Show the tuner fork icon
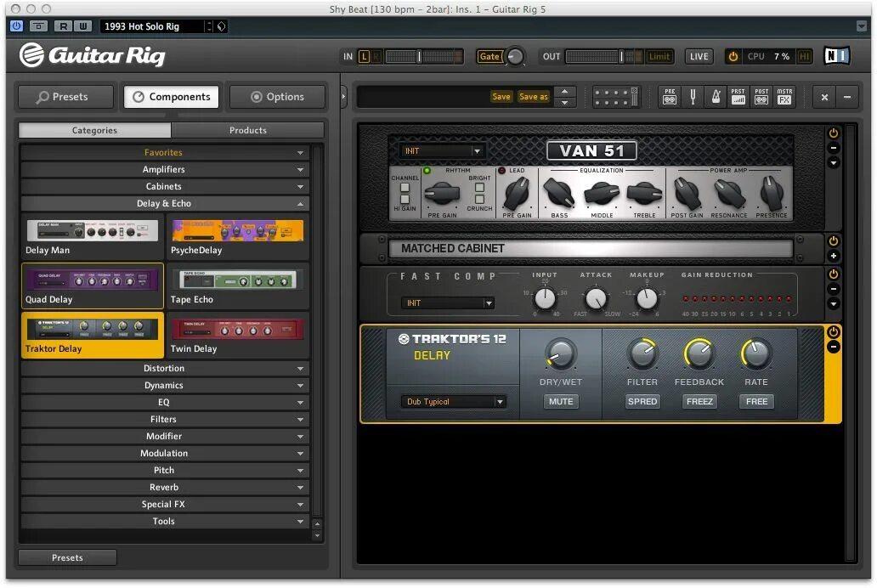The image size is (877, 588). tap(693, 97)
